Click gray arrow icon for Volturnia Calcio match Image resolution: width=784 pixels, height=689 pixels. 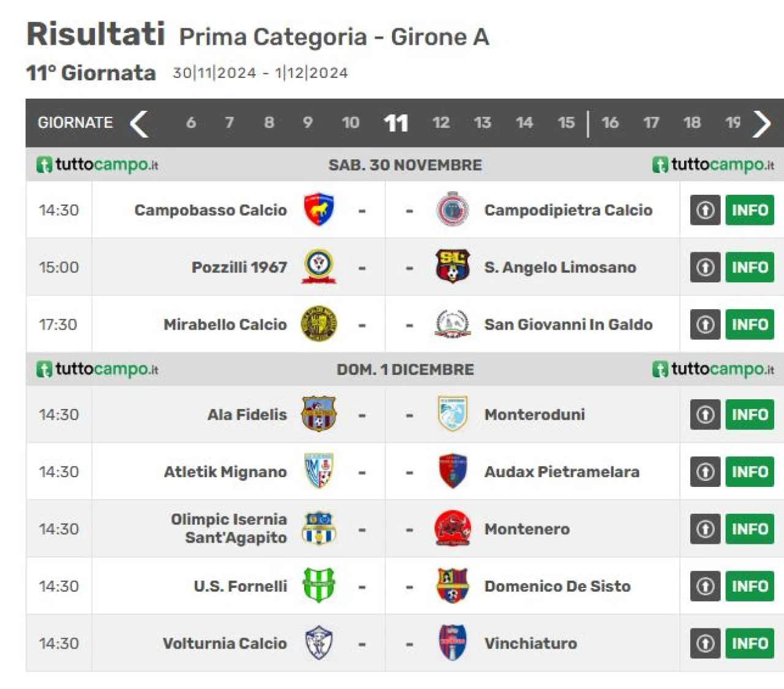pos(705,643)
